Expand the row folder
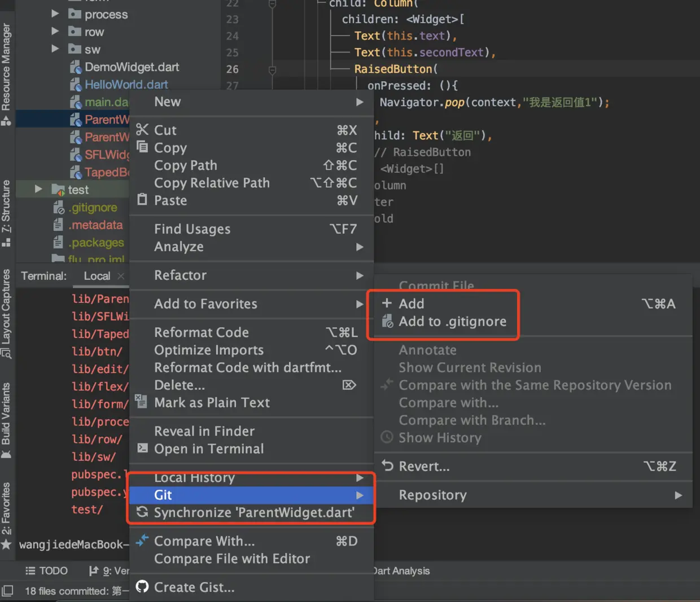The image size is (700, 602). coord(55,31)
